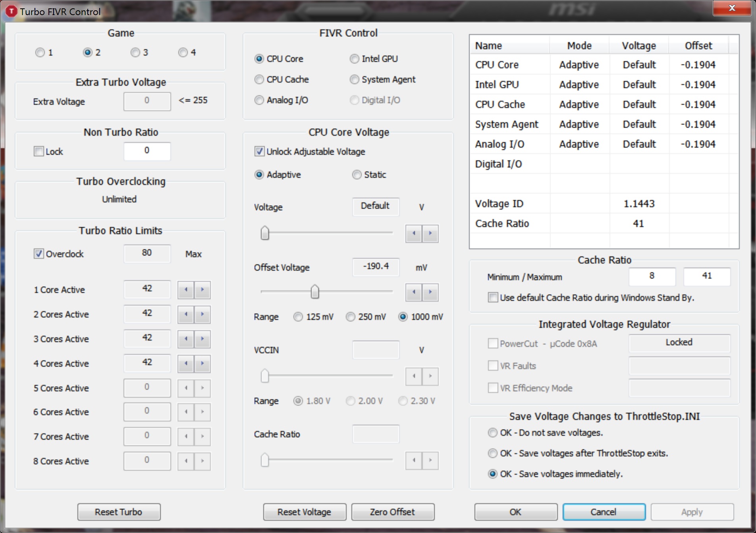Enable the Non Turbo Ratio Lock checkbox

[39, 152]
